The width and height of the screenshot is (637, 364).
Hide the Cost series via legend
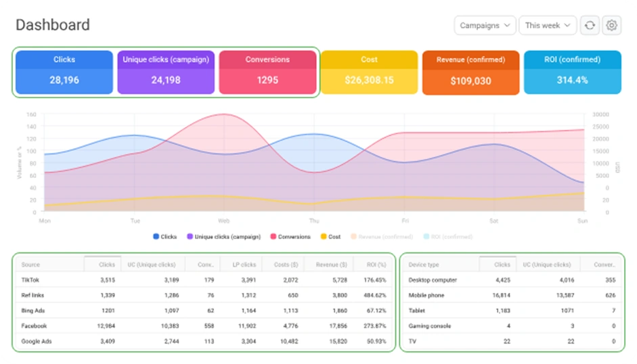[330, 237]
